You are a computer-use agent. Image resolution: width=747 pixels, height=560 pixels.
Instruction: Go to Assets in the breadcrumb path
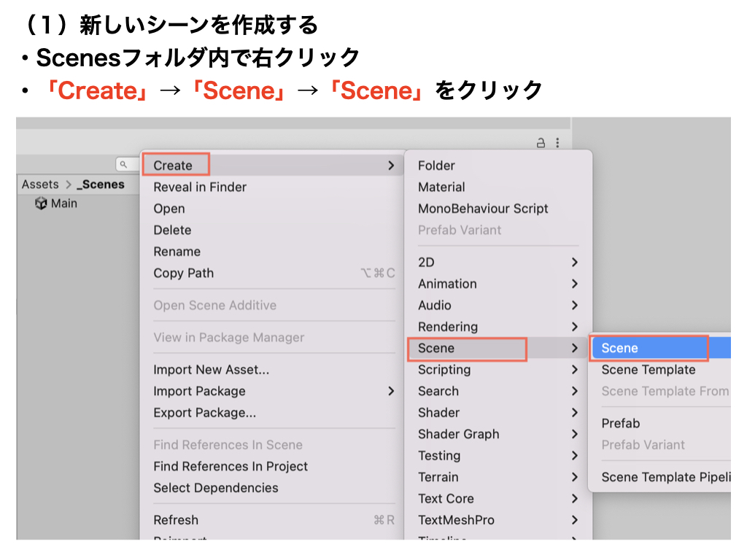coord(39,184)
